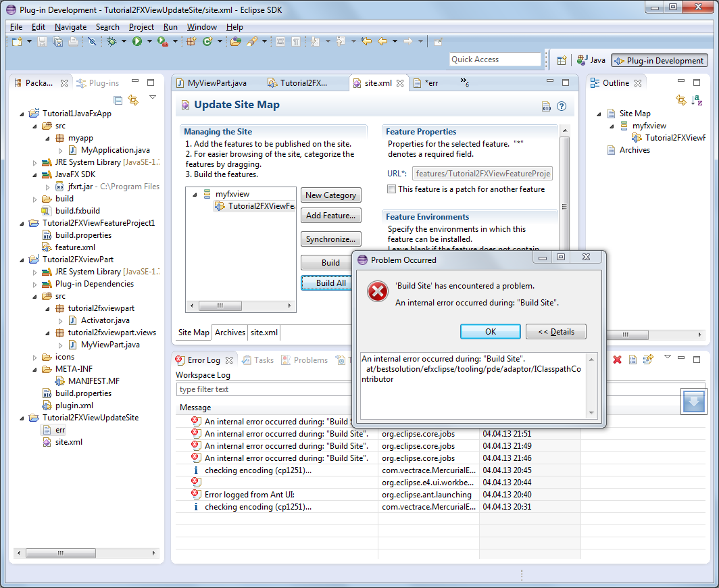This screenshot has width=719, height=588.
Task: Open Package Explorer view menu triangle
Action: click(x=153, y=97)
